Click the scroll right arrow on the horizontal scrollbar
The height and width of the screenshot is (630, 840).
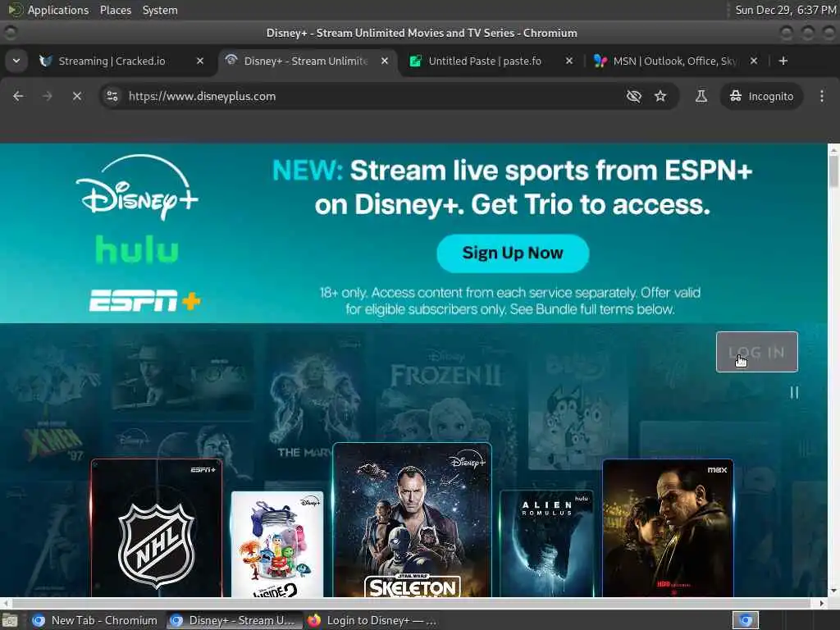pos(822,603)
